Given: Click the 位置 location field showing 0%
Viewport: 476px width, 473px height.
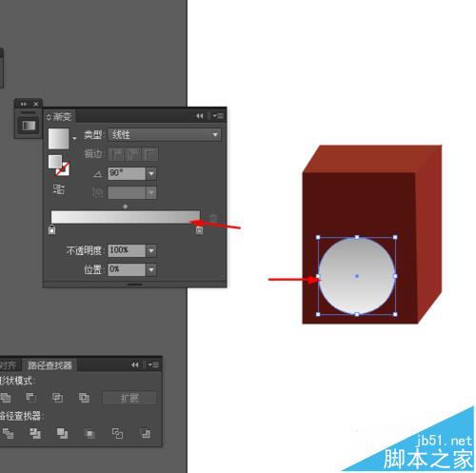Looking at the screenshot, I should [x=127, y=269].
